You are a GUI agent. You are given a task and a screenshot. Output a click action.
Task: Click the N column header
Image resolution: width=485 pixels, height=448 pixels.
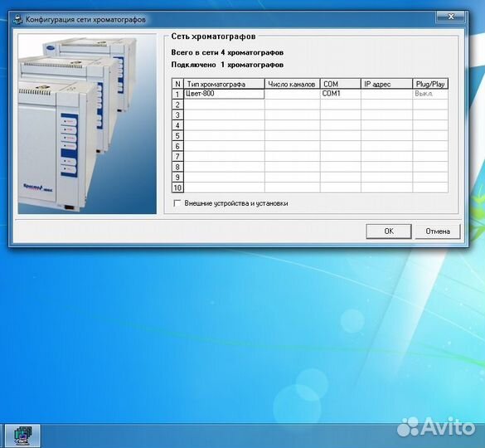[x=177, y=84]
